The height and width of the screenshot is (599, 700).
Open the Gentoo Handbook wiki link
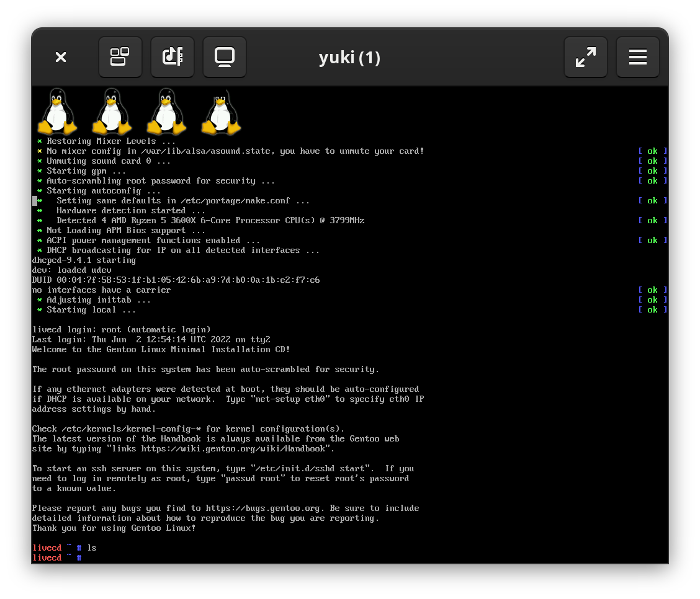coord(248,448)
